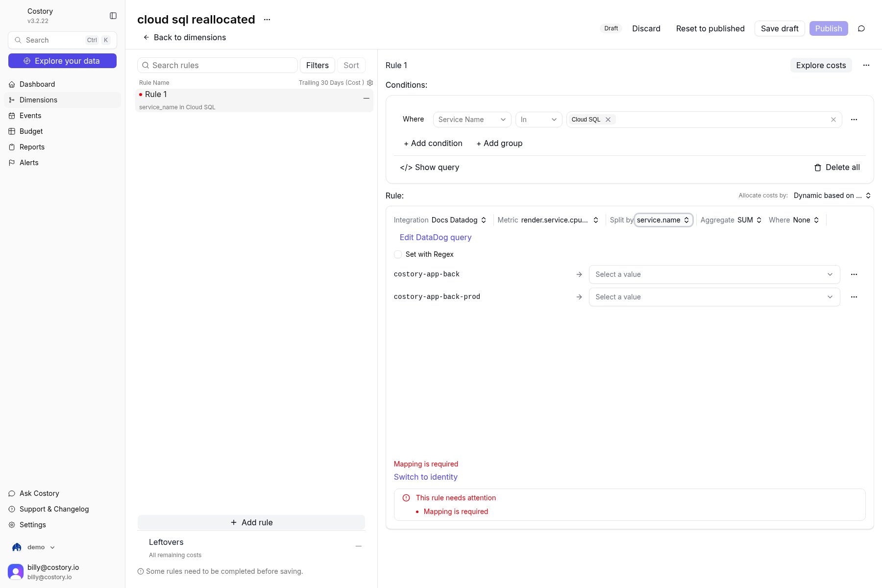Select a value for costory-app-back-prod
The image size is (882, 588).
pos(714,297)
